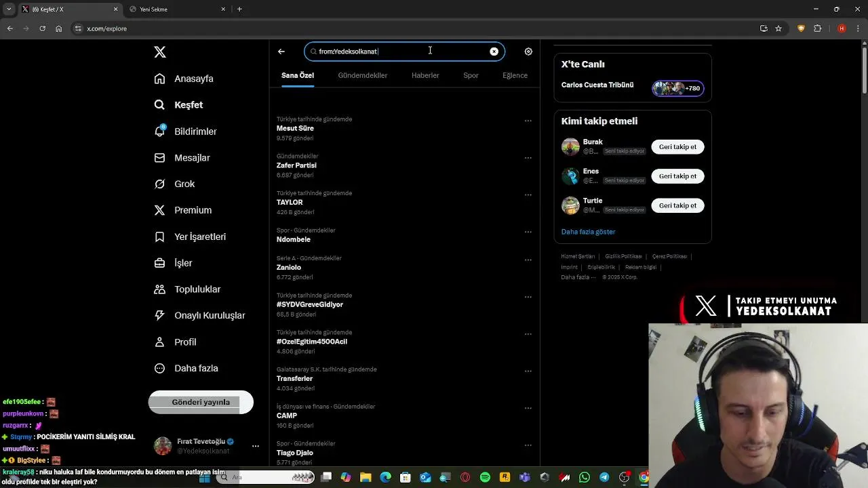Switch to the Yeni Sekme browser tab
This screenshot has width=868, height=488.
(x=177, y=9)
